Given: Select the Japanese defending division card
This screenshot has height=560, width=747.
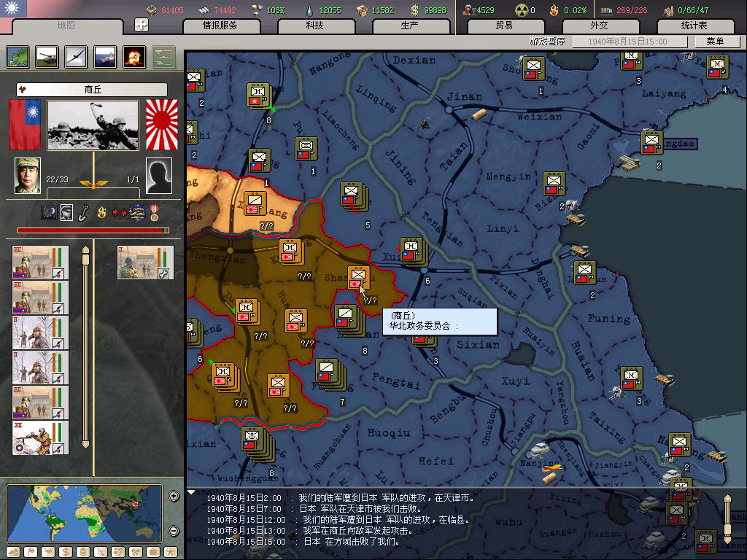Looking at the screenshot, I should (145, 262).
